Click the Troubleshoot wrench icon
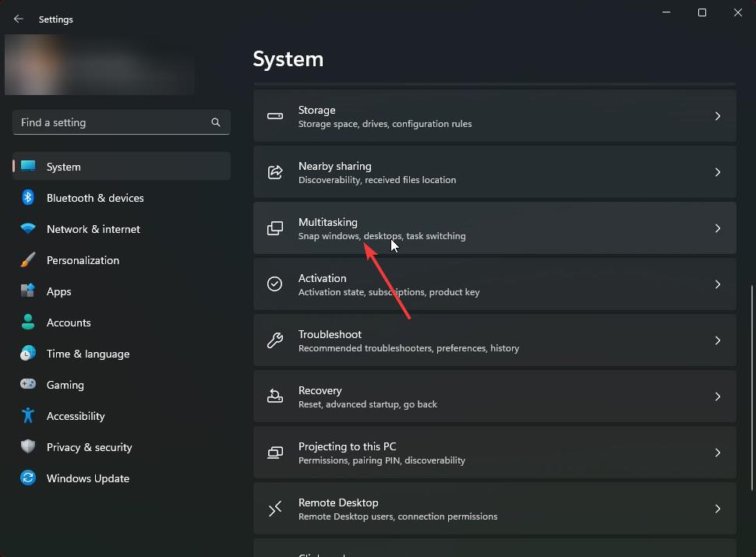The image size is (756, 557). (x=275, y=340)
